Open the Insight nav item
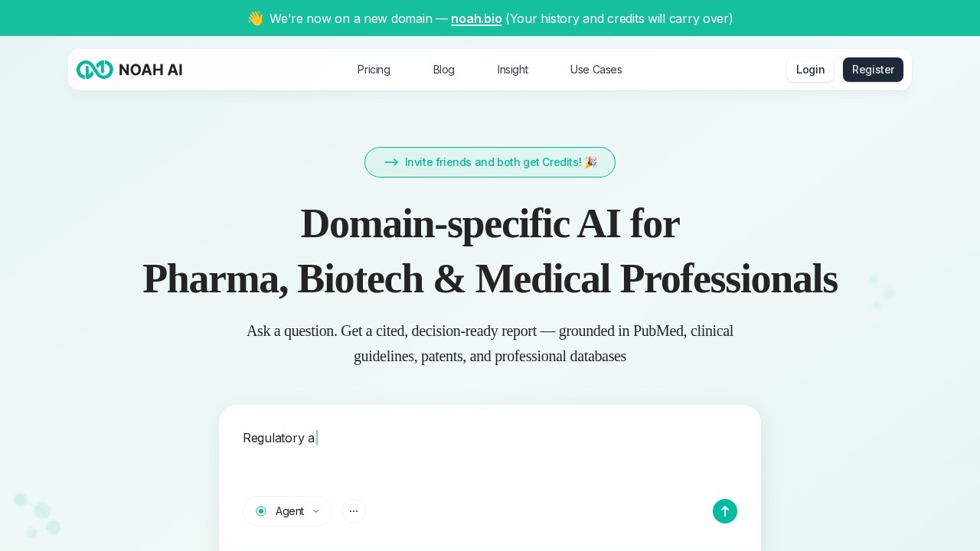This screenshot has width=980, height=551. (512, 70)
